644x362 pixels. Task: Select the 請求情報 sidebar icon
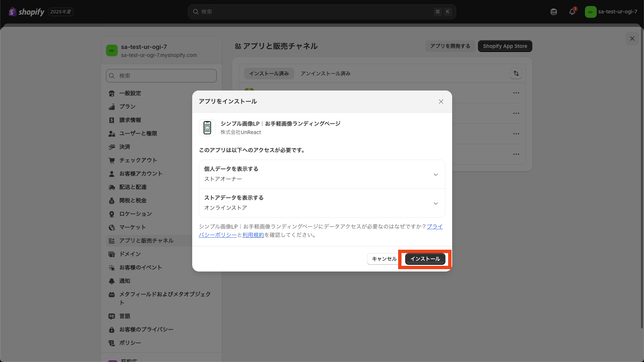point(112,120)
